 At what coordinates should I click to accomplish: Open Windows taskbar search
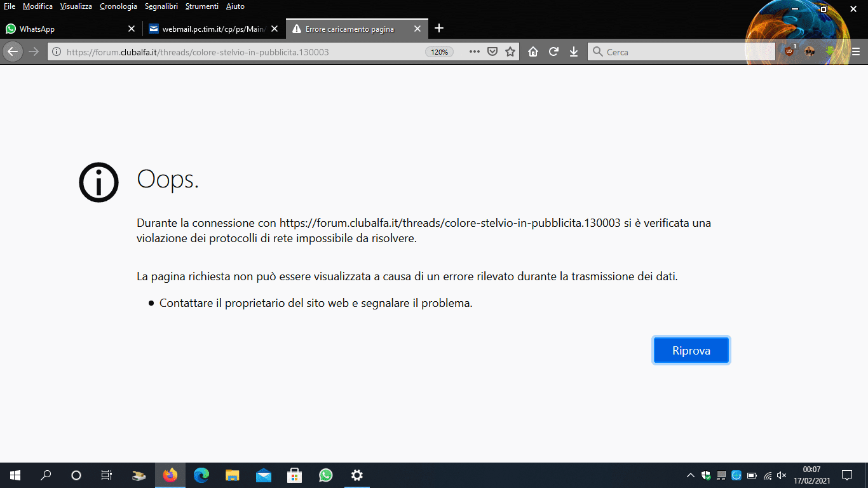pyautogui.click(x=46, y=475)
